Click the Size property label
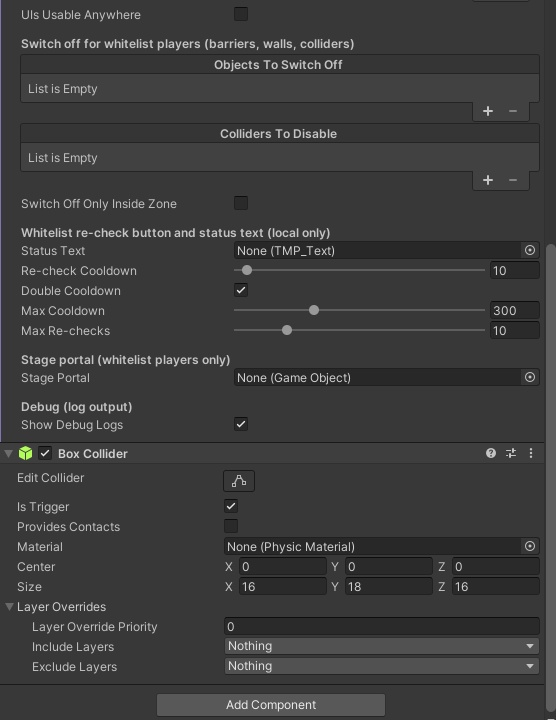This screenshot has width=556, height=720. (x=29, y=586)
